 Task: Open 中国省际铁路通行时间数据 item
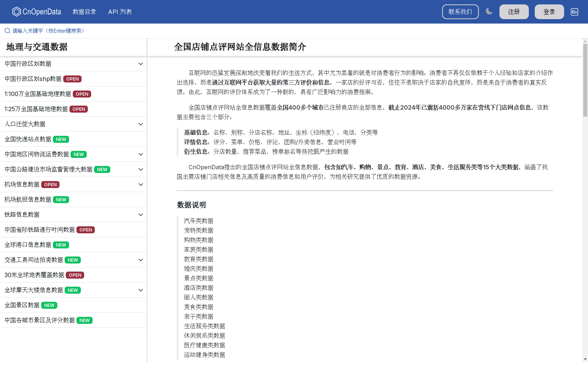[x=73, y=230]
